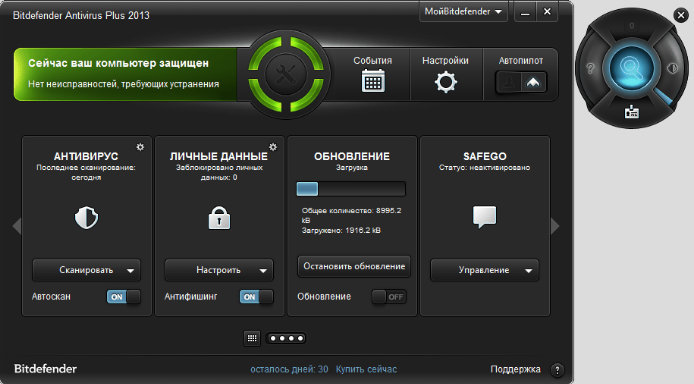Click the widget's top segment

click(632, 26)
